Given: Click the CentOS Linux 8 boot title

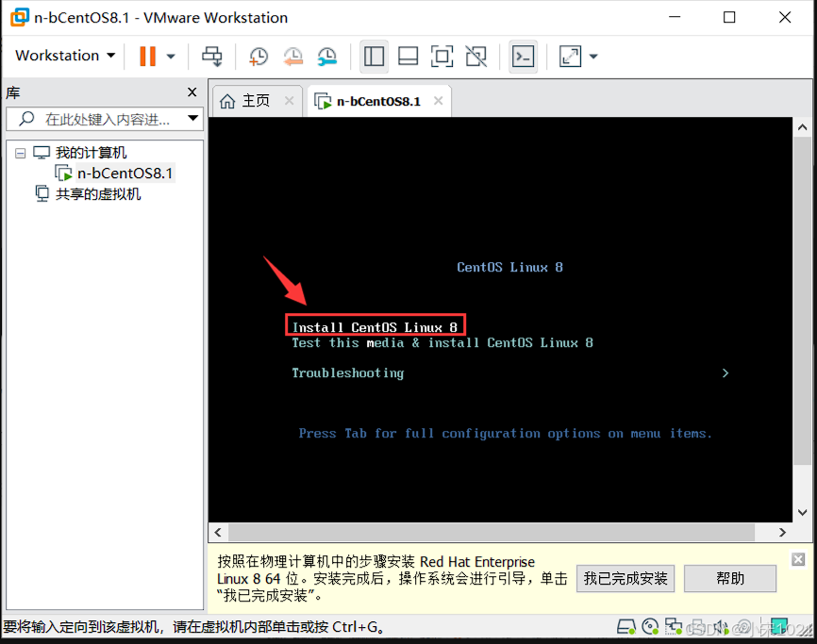Looking at the screenshot, I should click(510, 267).
